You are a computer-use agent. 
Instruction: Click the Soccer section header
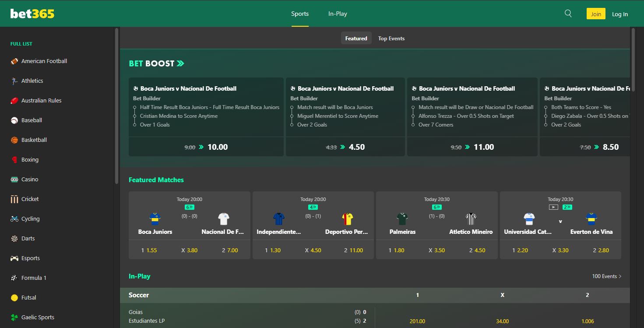[x=375, y=295]
